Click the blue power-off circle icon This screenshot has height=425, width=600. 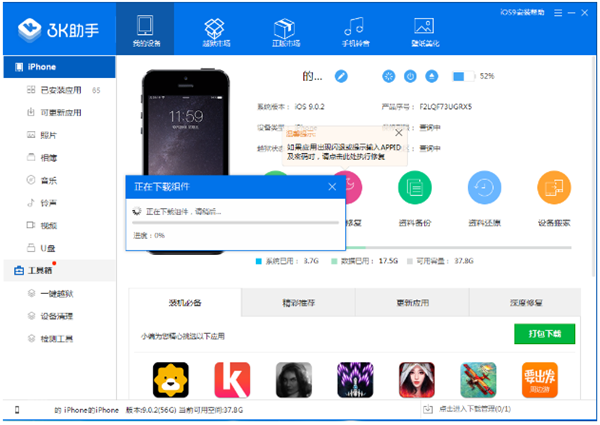410,76
